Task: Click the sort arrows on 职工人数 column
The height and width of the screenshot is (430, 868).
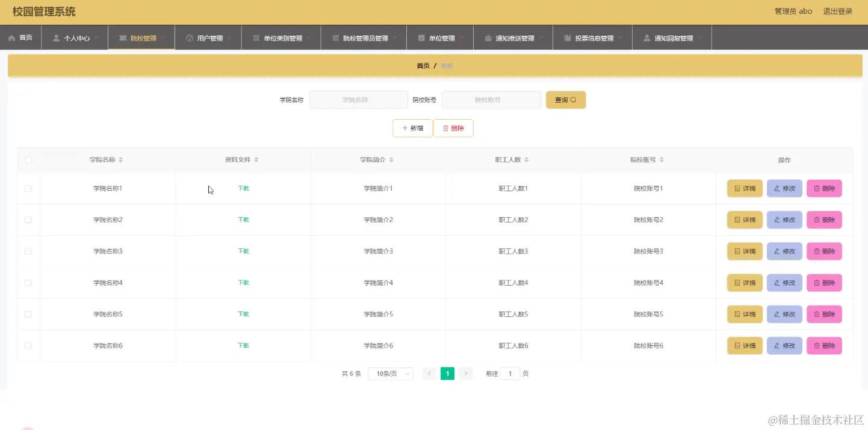Action: click(x=526, y=160)
